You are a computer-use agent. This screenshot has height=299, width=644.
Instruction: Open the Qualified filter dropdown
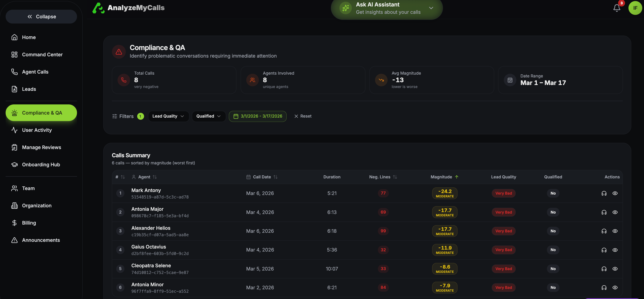coord(209,116)
